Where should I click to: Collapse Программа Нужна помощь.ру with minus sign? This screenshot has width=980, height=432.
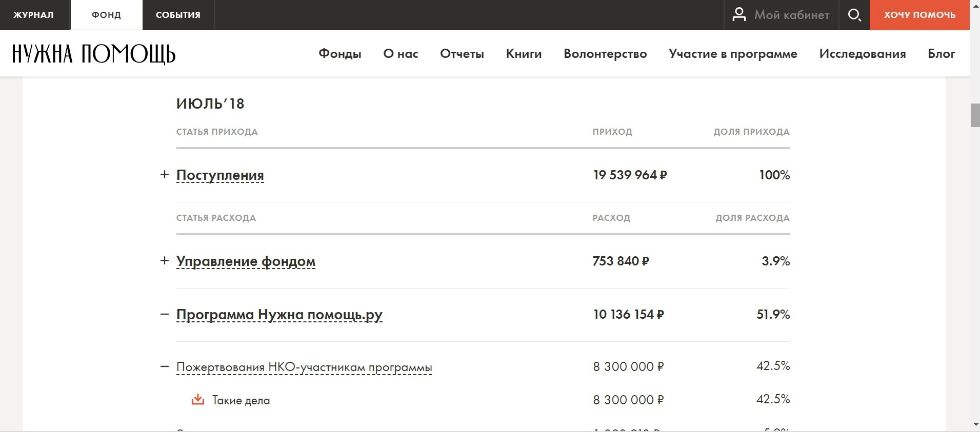click(165, 314)
